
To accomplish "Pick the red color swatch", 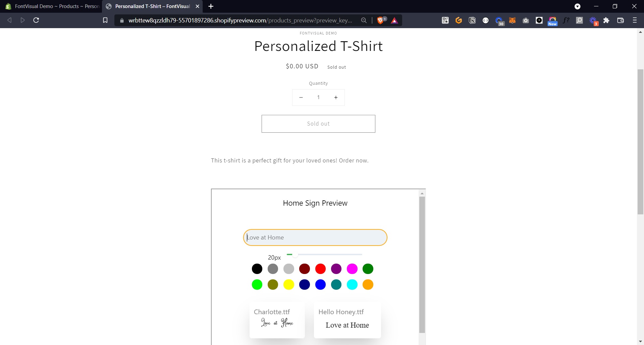I will click(320, 269).
